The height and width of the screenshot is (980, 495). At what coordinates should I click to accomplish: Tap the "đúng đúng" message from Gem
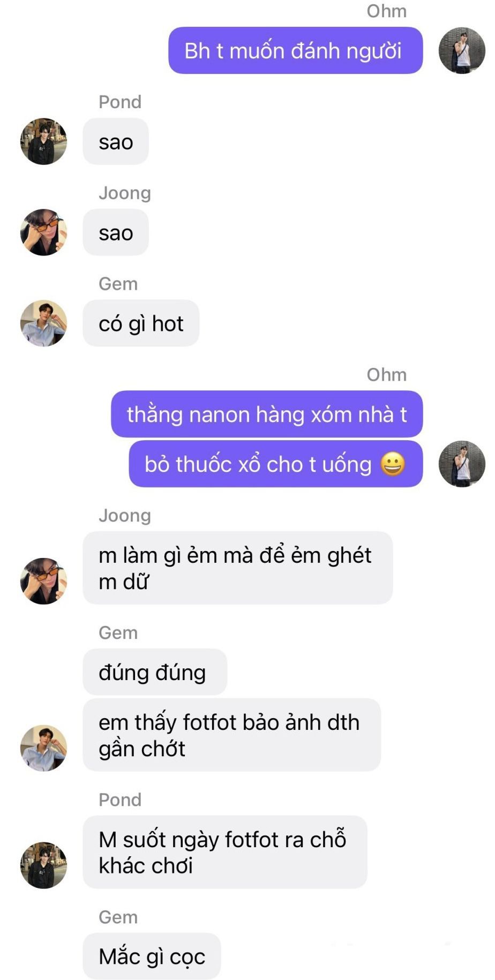tap(155, 672)
